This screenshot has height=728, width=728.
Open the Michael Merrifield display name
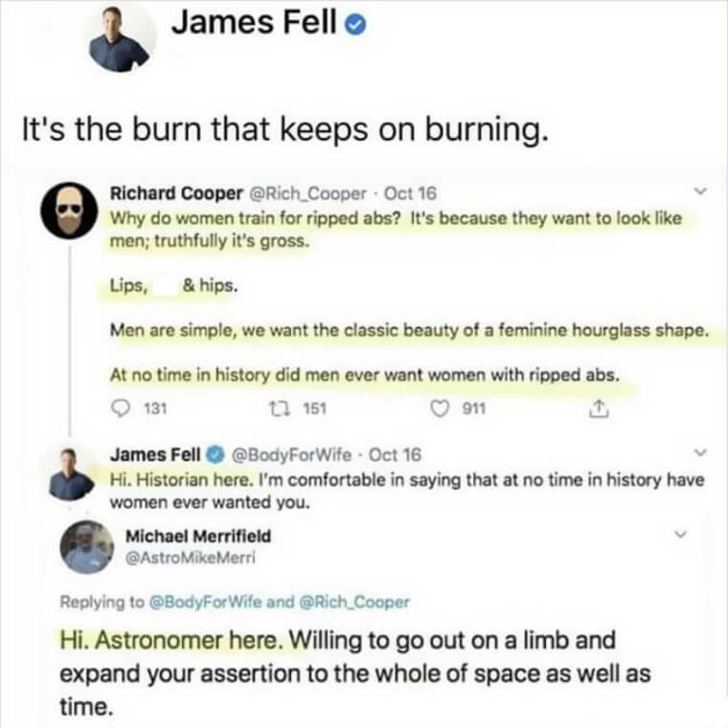[198, 535]
